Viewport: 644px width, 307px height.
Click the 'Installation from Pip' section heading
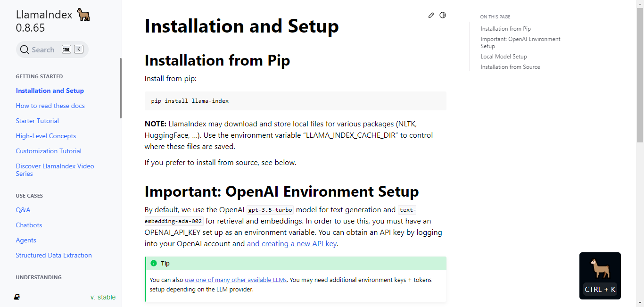tap(217, 60)
